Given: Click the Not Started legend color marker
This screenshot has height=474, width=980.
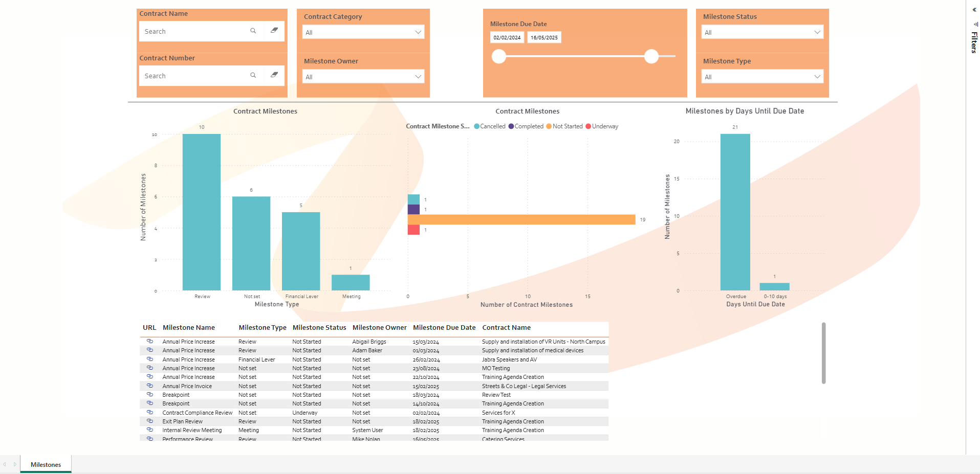Looking at the screenshot, I should (x=549, y=126).
